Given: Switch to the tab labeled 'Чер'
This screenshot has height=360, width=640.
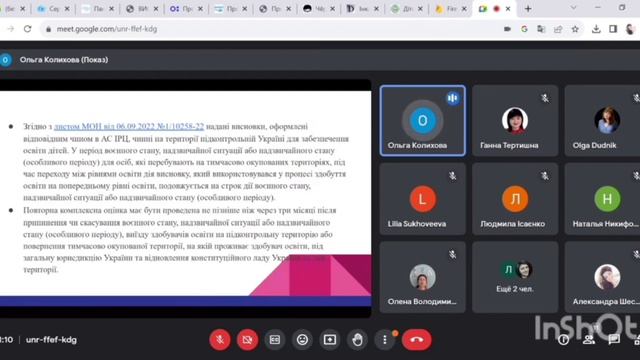Looking at the screenshot, I should click(318, 9).
